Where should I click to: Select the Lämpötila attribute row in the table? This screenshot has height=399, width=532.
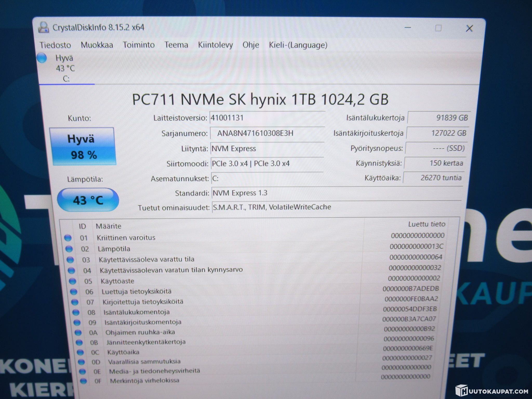[x=255, y=248]
